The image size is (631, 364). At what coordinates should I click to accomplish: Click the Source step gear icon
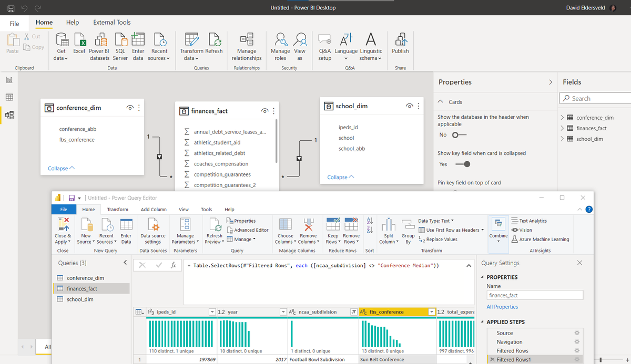pyautogui.click(x=577, y=333)
